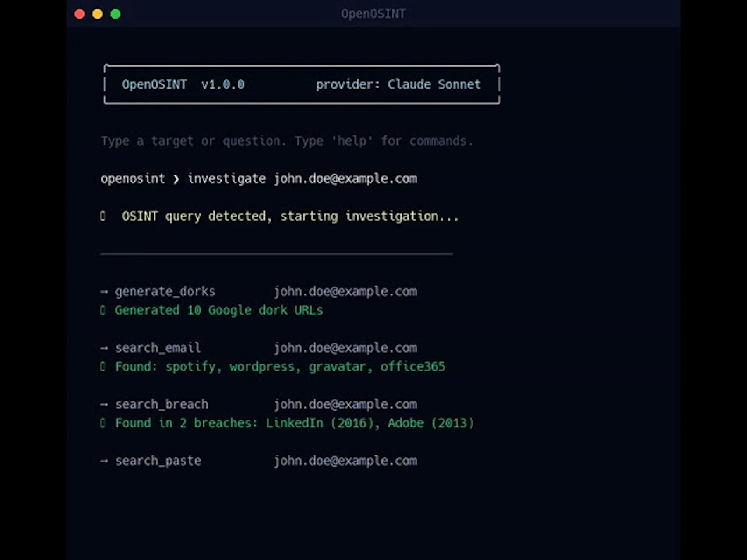Click 'provider: Claude Sonnet' in banner

(x=398, y=84)
